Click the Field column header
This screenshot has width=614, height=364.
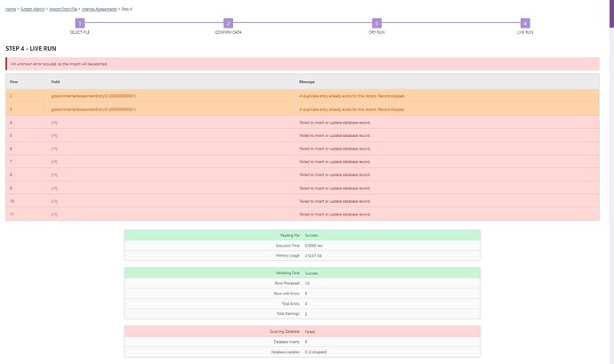(55, 81)
